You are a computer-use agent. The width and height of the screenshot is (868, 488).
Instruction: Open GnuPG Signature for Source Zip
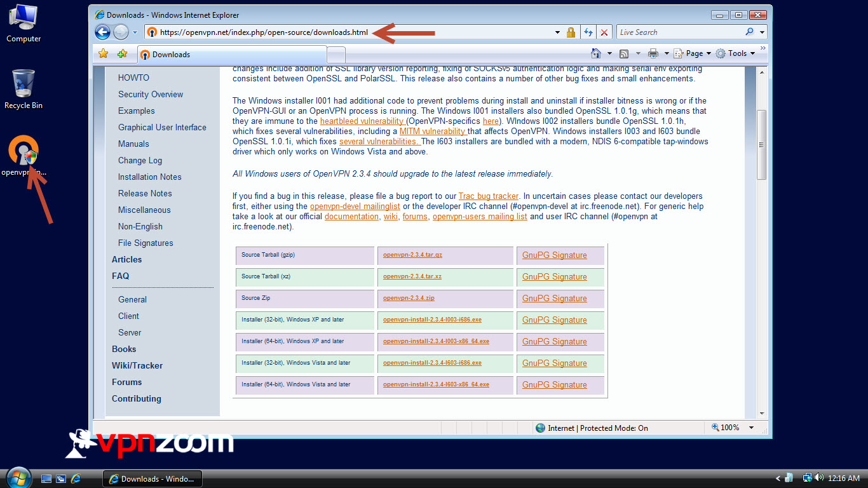click(x=554, y=298)
